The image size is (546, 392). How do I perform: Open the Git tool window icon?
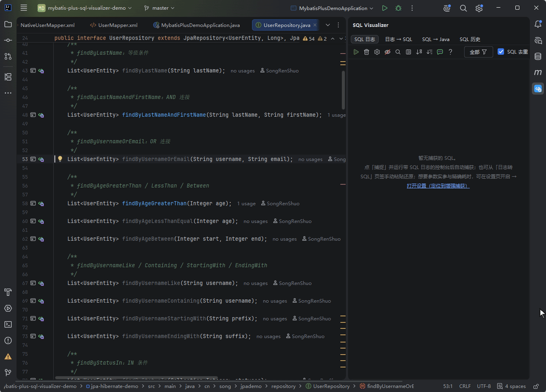pyautogui.click(x=8, y=372)
